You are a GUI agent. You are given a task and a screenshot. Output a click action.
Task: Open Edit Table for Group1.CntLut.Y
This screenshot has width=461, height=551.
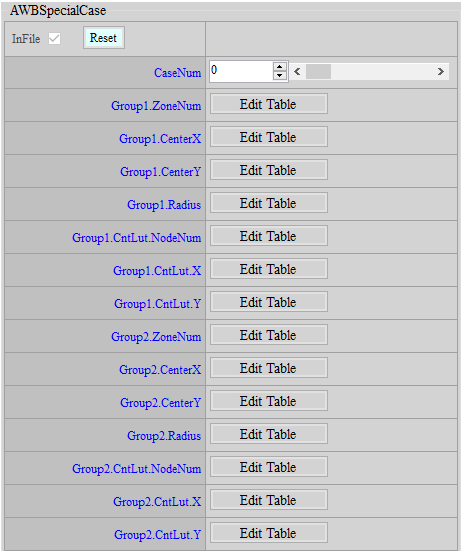coord(269,302)
